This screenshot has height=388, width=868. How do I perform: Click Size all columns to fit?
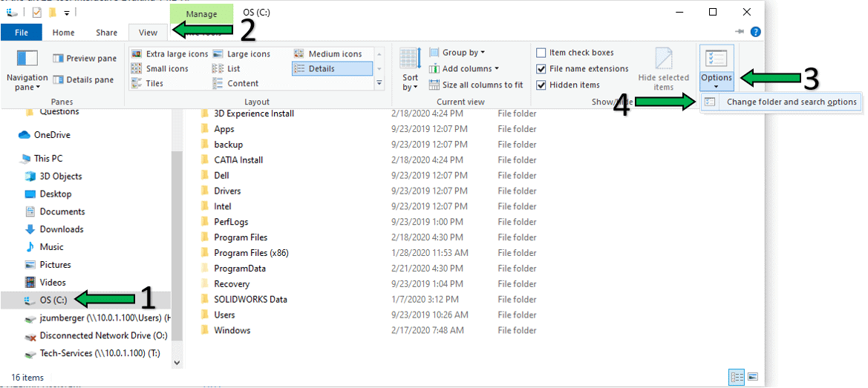476,85
